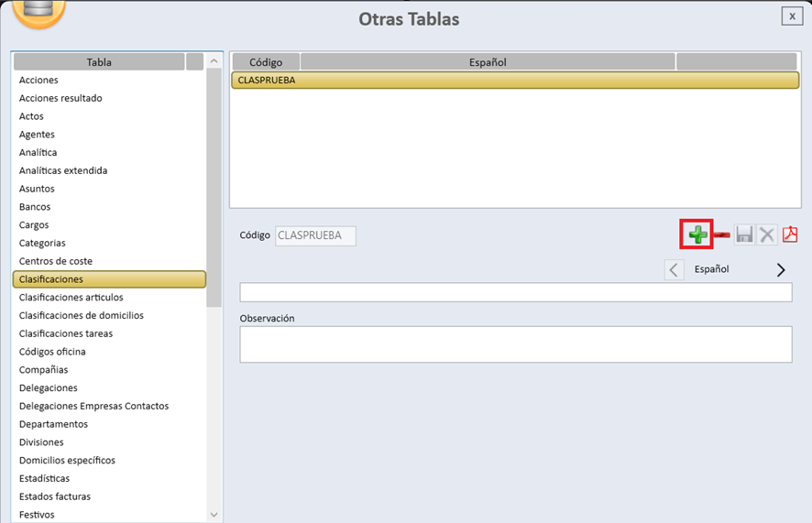
Task: Click the floppy disk save icon
Action: 744,235
